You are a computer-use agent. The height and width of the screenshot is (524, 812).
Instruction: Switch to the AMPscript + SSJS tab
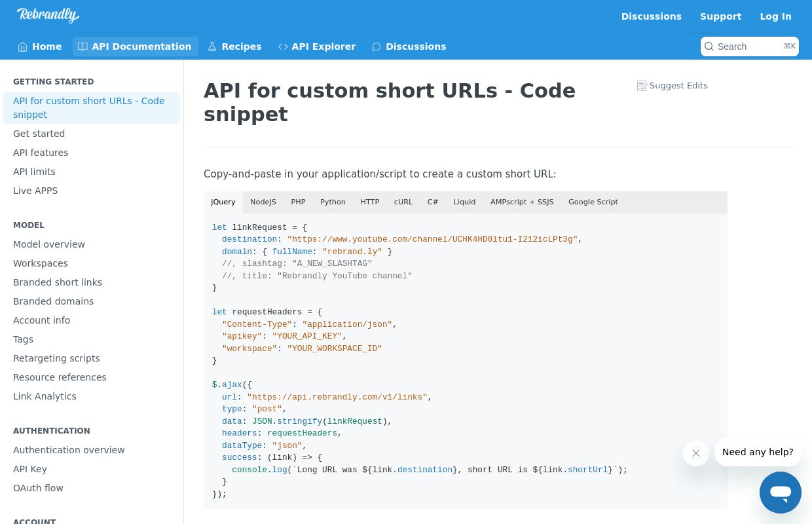pyautogui.click(x=522, y=202)
